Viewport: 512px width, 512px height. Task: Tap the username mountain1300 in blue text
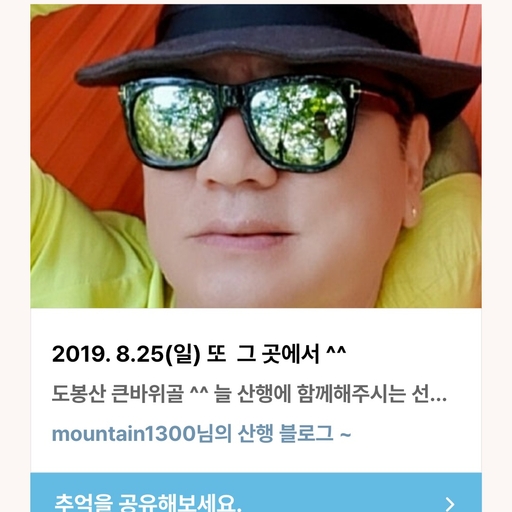click(x=124, y=434)
